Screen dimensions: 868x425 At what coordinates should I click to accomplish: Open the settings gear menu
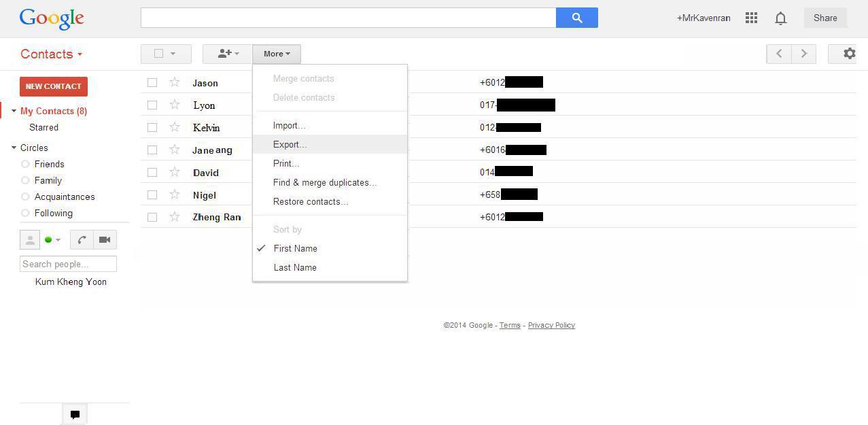(x=849, y=54)
